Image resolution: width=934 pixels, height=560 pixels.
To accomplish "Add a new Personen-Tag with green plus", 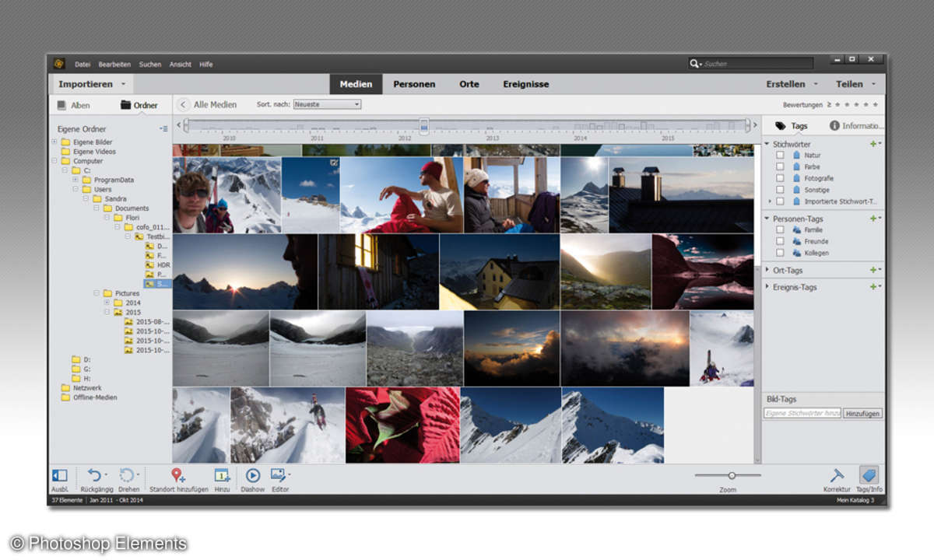I will coord(873,219).
